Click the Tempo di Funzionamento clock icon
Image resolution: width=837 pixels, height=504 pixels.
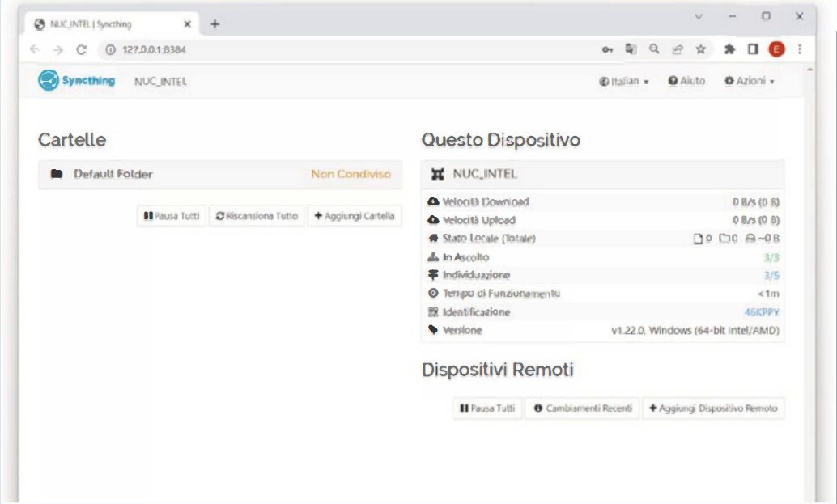coord(433,293)
